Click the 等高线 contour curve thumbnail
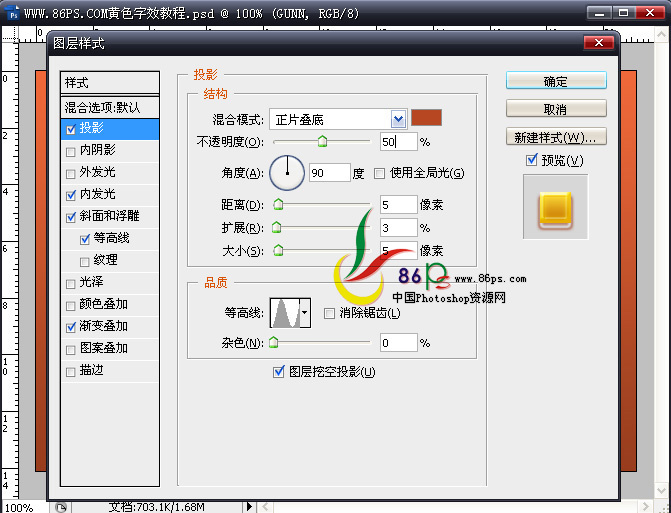This screenshot has height=513, width=671. tap(285, 313)
